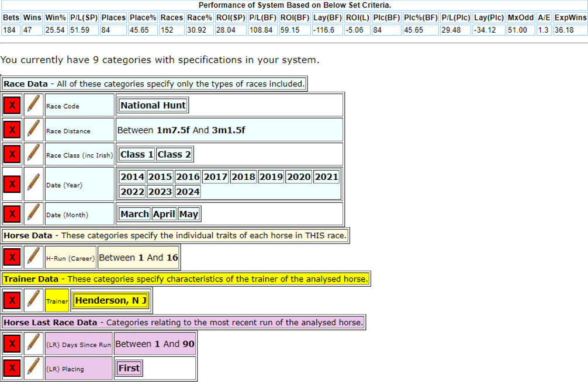Edit Race Class (inc Irish) via pencil
The width and height of the screenshot is (588, 382).
(x=33, y=154)
